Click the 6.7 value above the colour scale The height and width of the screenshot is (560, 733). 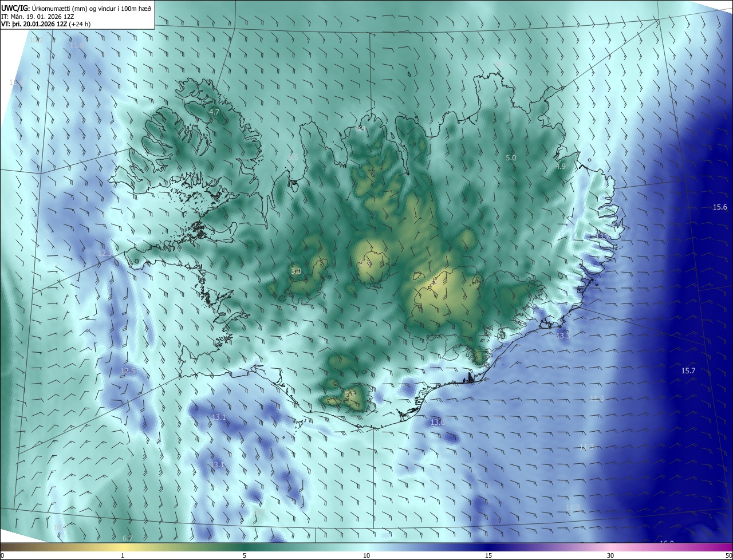pos(128,539)
